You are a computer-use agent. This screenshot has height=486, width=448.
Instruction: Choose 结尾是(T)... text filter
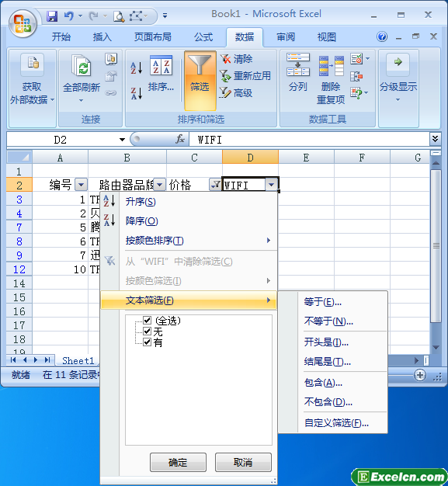(x=333, y=362)
